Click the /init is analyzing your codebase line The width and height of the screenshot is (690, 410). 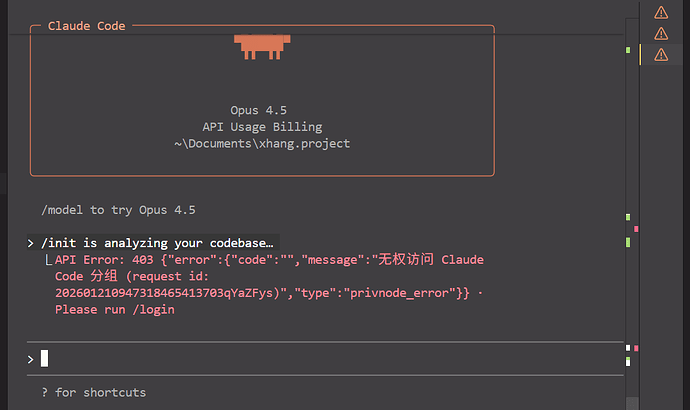click(157, 243)
